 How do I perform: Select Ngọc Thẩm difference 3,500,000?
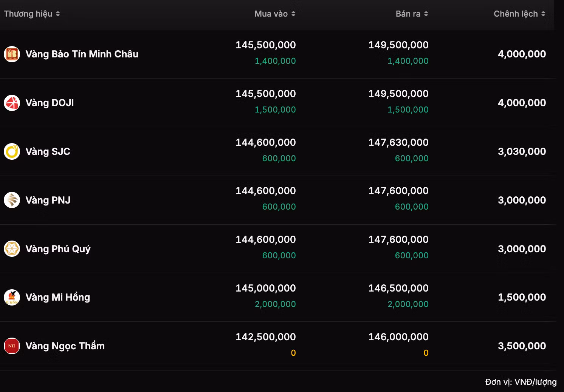click(522, 346)
